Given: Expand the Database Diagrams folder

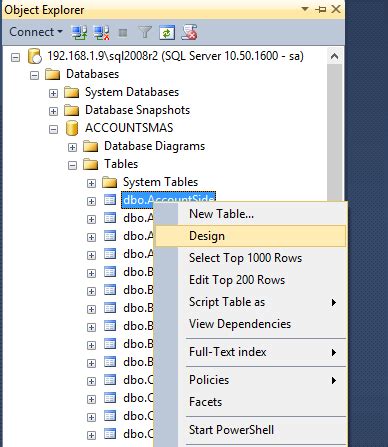Looking at the screenshot, I should 72,147.
